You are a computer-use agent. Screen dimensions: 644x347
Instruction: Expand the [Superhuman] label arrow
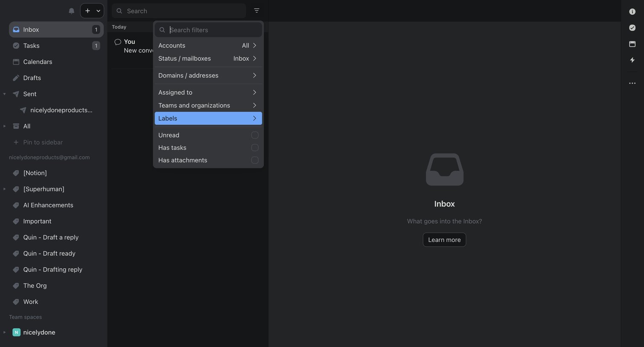[x=5, y=189]
